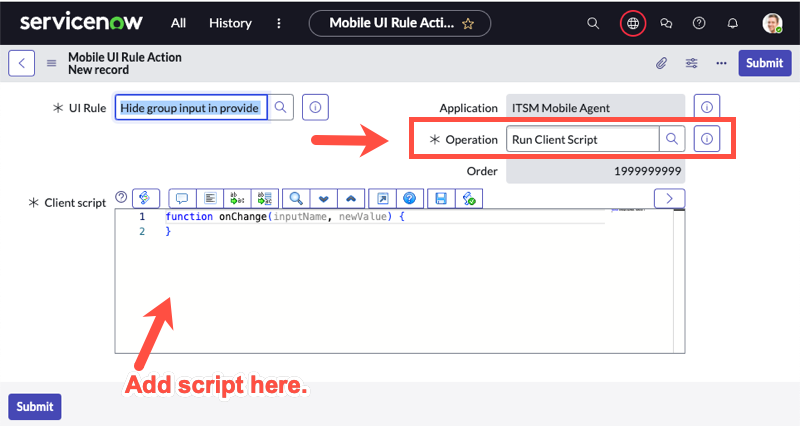This screenshot has height=426, width=800.
Task: Click the closing brace on line 2
Action: (x=168, y=232)
